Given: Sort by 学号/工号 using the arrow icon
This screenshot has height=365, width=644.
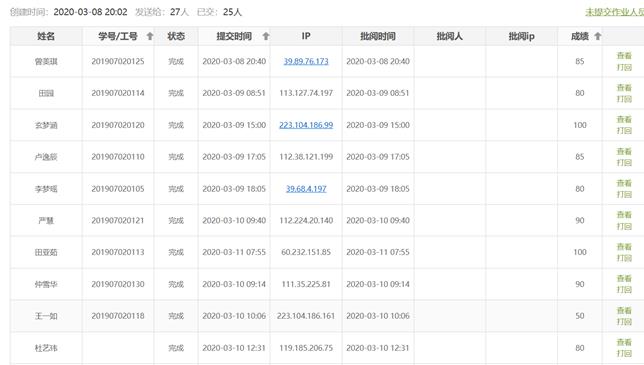Looking at the screenshot, I should [x=150, y=36].
